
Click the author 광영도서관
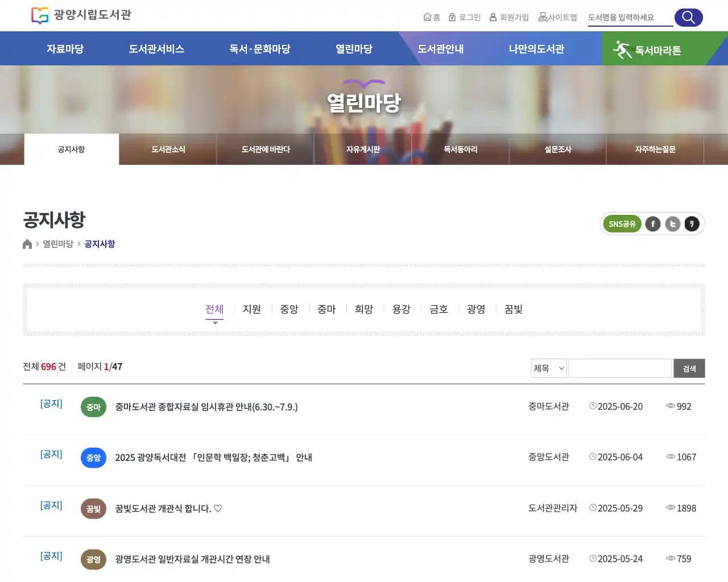[549, 559]
